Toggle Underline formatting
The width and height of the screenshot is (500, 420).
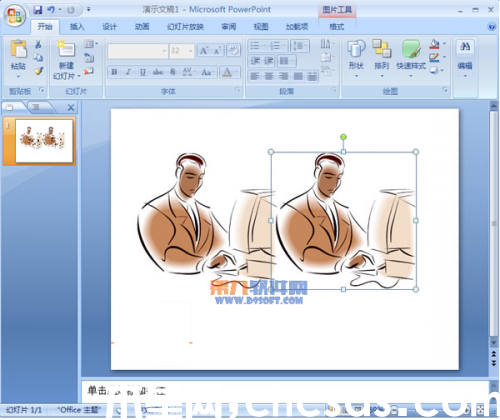pyautogui.click(x=143, y=72)
